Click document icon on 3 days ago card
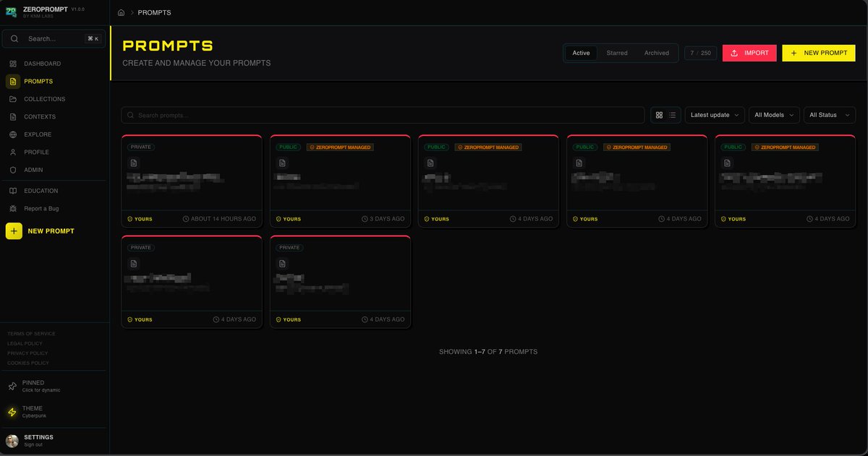 (282, 163)
